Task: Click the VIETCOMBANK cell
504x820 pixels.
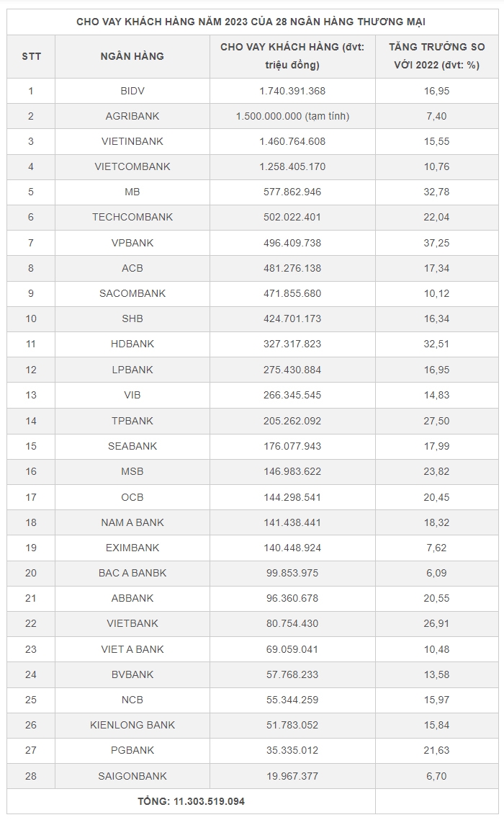Action: click(132, 166)
